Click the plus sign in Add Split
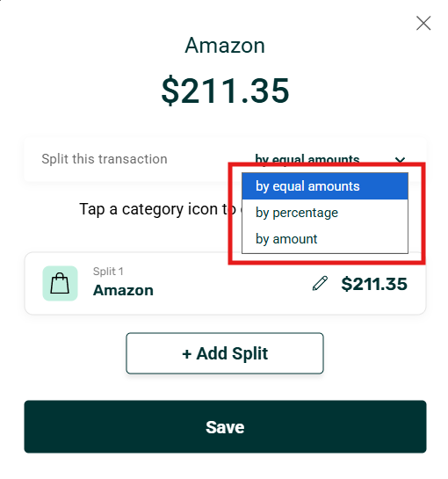This screenshot has width=448, height=479. (x=186, y=353)
